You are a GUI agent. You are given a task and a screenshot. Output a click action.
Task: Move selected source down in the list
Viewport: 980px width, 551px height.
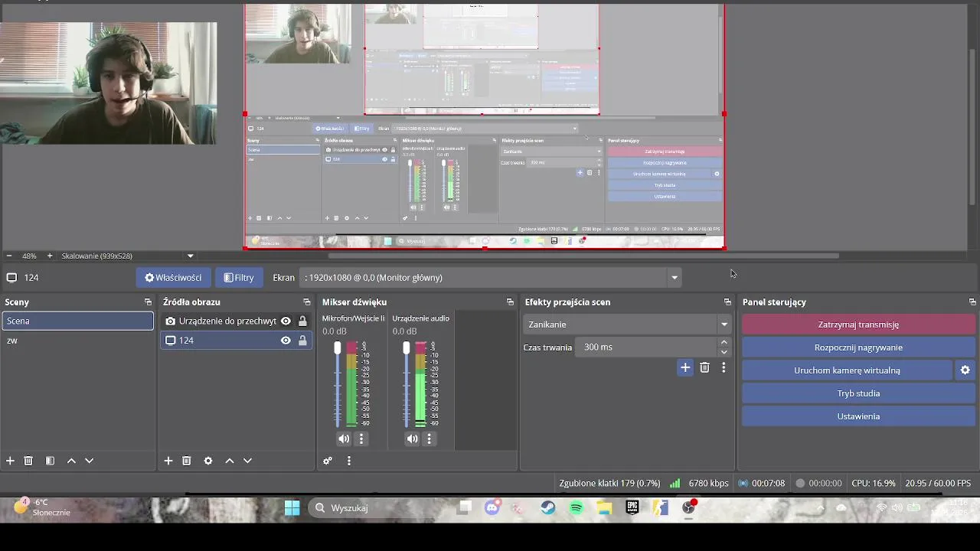[247, 461]
